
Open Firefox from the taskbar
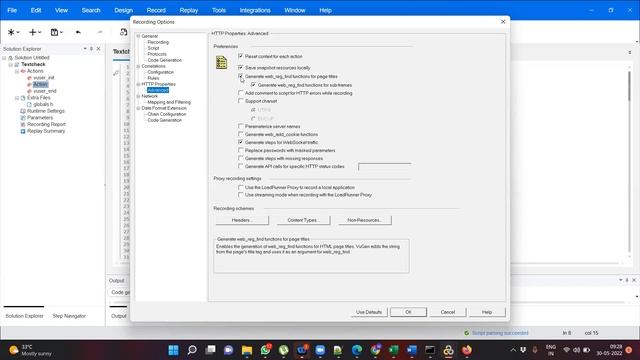467,350
